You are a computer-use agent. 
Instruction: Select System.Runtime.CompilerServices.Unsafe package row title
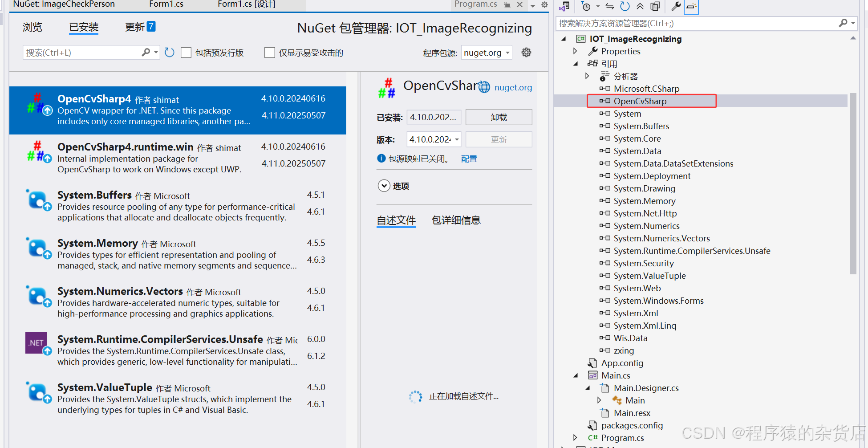[x=160, y=339]
